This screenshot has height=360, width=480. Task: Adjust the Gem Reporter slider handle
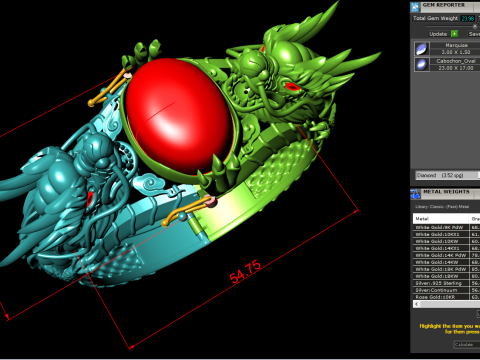click(475, 26)
